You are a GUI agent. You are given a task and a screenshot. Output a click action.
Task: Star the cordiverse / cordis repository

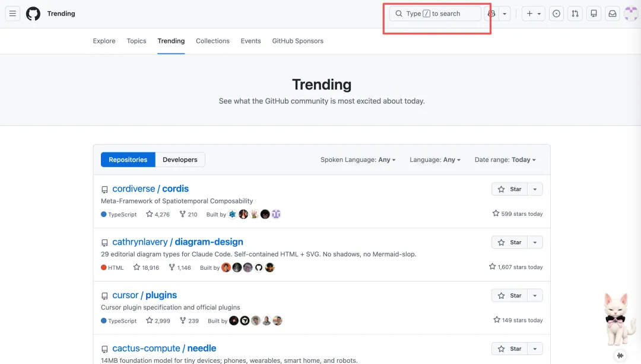pyautogui.click(x=509, y=189)
